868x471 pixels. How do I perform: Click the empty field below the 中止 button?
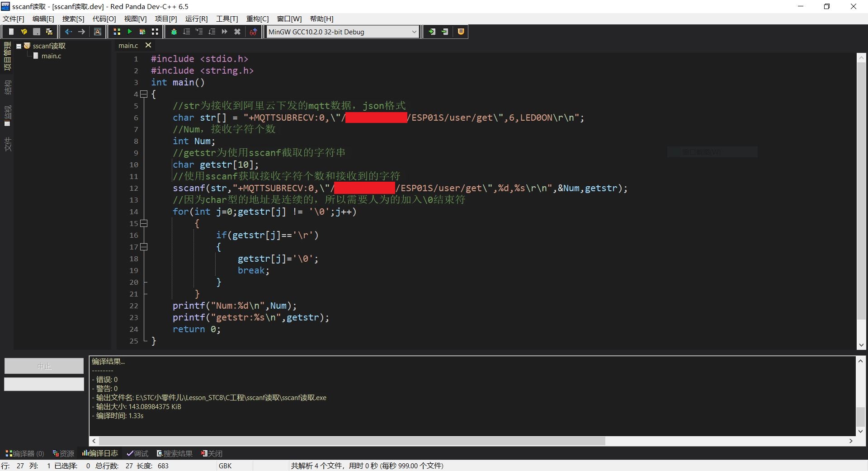44,384
